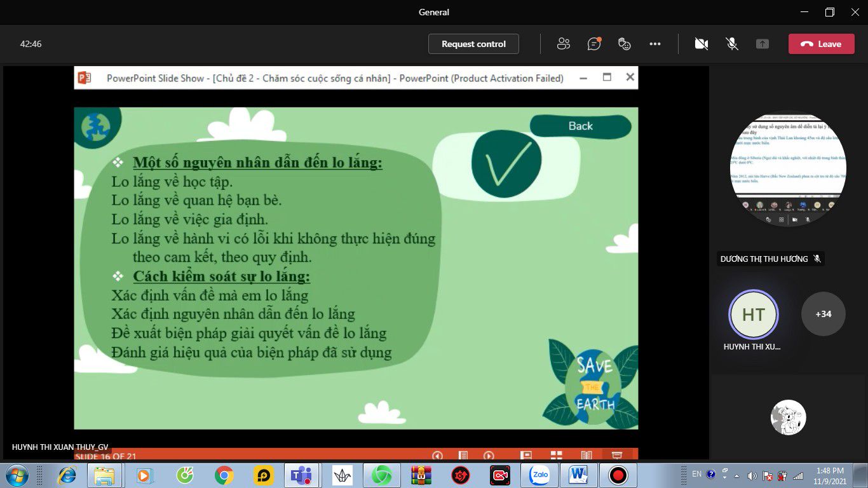The height and width of the screenshot is (488, 868).
Task: Adjust volume via system tray speaker
Action: coord(752,475)
